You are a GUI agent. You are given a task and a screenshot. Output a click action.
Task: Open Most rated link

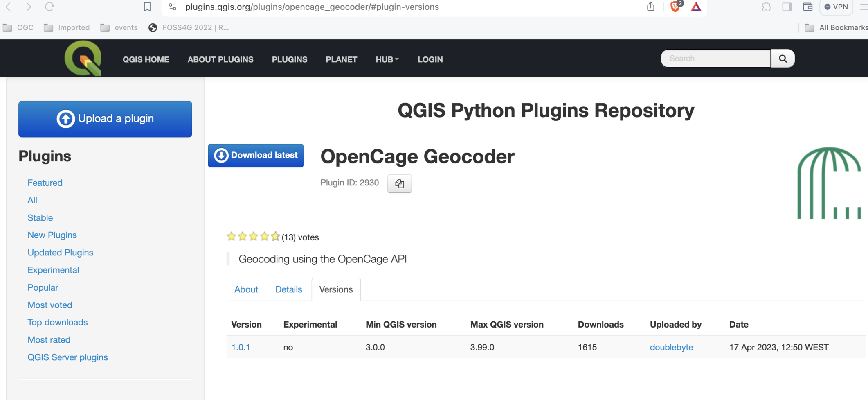coord(49,340)
